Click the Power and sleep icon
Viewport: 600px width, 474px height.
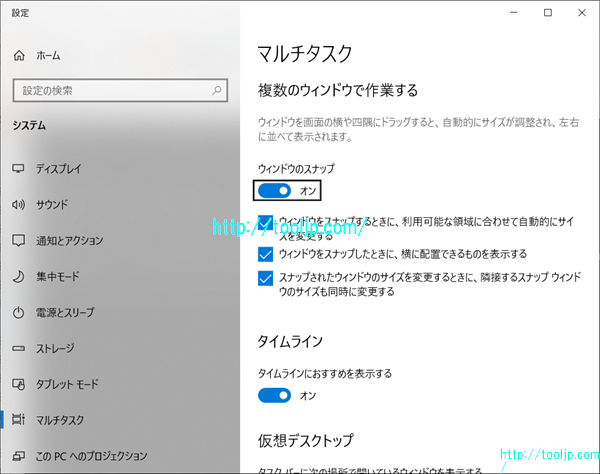click(18, 313)
